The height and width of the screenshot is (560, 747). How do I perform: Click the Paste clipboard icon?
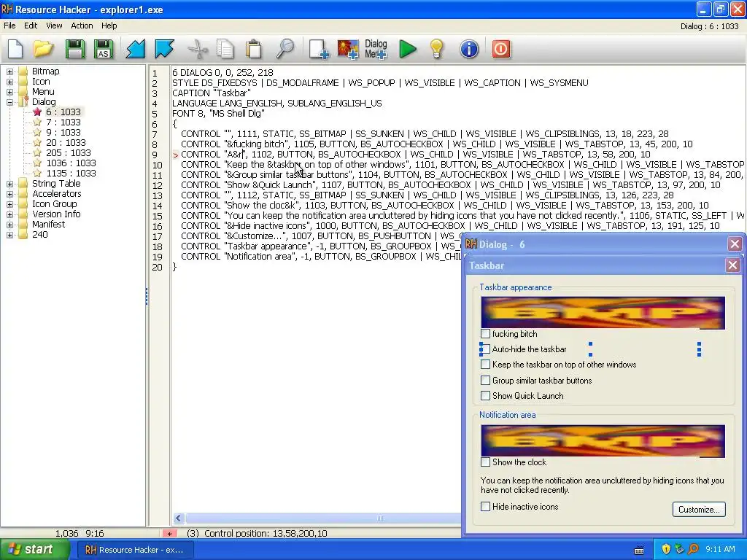click(254, 49)
